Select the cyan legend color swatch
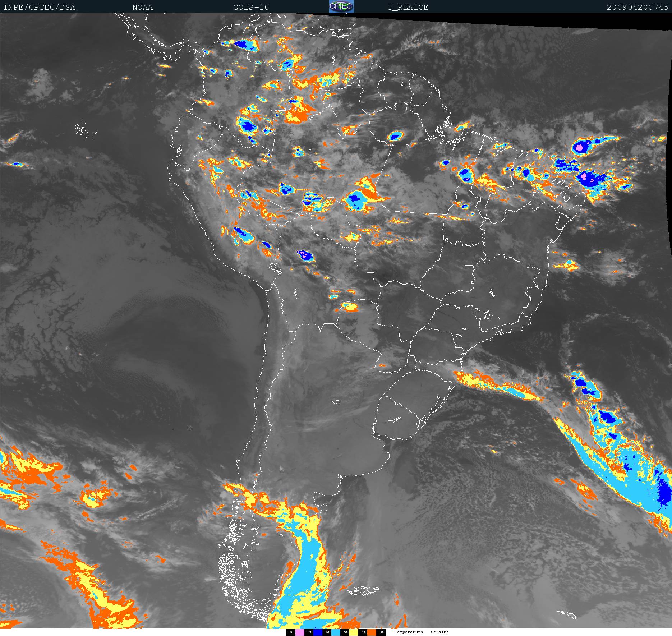The height and width of the screenshot is (636, 672). point(336,632)
